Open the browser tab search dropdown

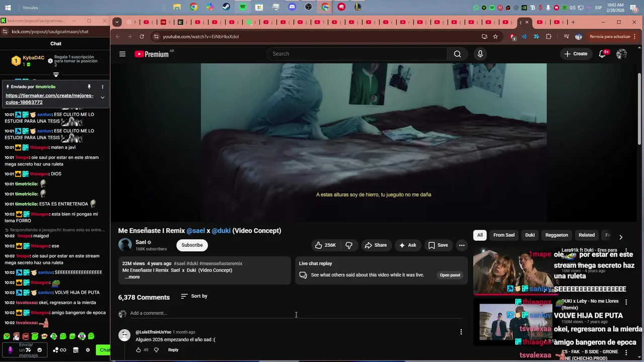tap(117, 22)
